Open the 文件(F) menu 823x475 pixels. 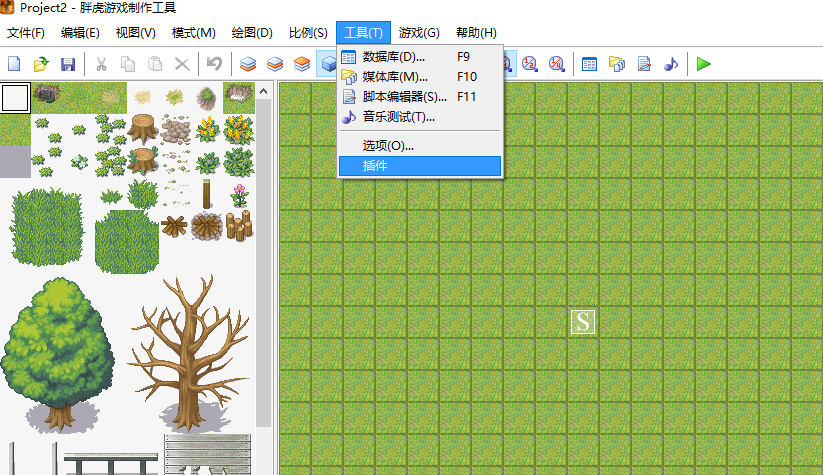[26, 33]
